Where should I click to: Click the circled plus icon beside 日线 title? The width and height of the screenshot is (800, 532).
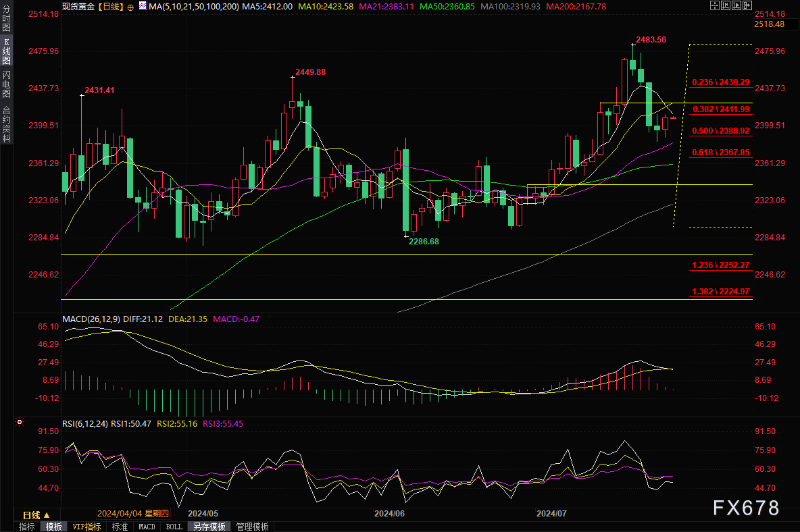pyautogui.click(x=130, y=7)
